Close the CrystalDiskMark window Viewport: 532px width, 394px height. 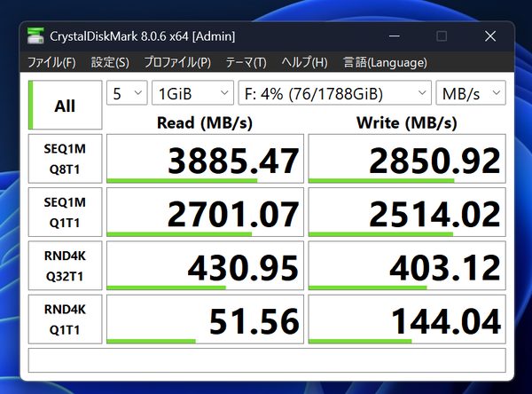(x=490, y=36)
